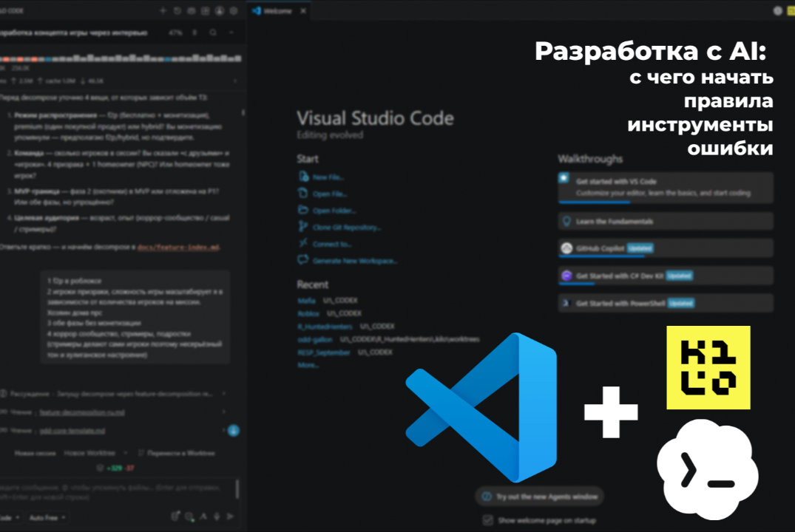Open recent project Mafia

tap(306, 301)
